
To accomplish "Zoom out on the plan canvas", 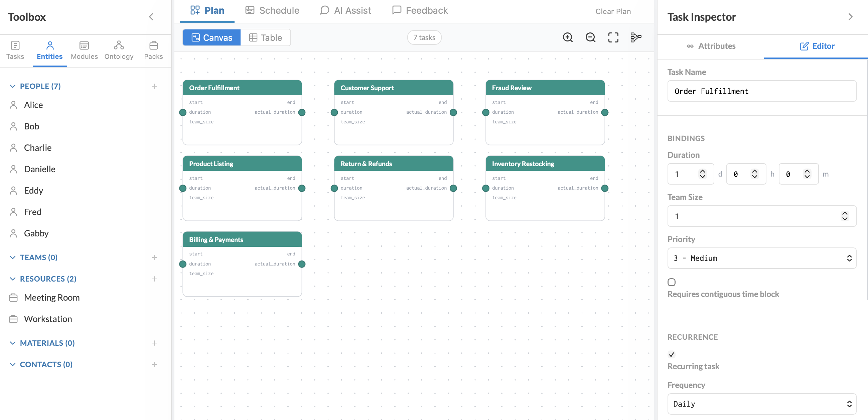I will tap(590, 37).
